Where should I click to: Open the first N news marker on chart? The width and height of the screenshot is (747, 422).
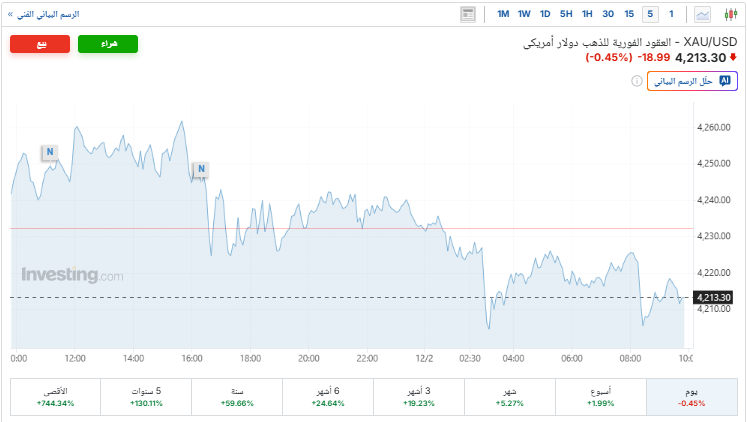[48, 152]
